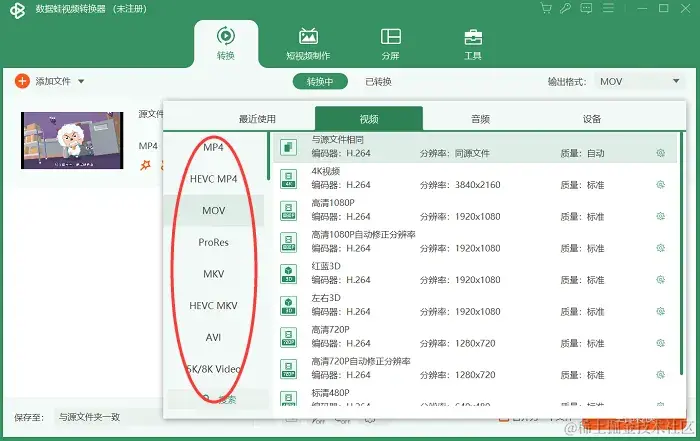Choose MKV in the format list
Image resolution: width=700 pixels, height=441 pixels.
[x=213, y=274]
